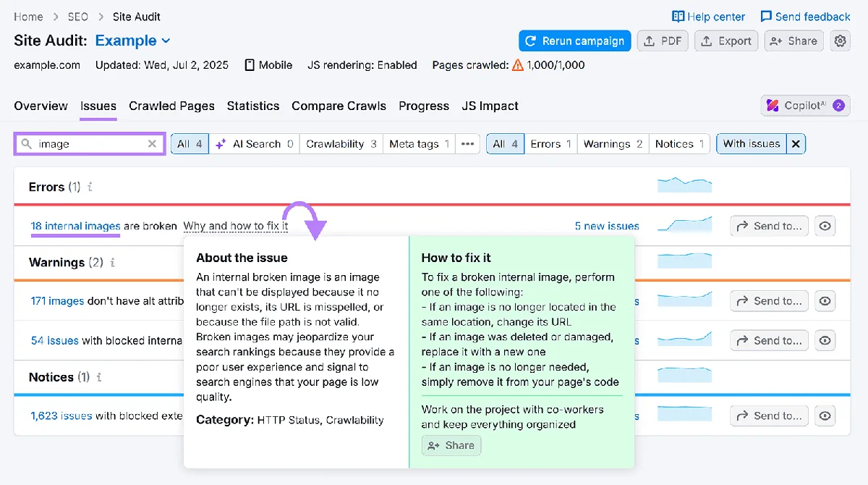Viewport: 868px width, 485px height.
Task: Go to SEO breadcrumb
Action: click(x=77, y=17)
